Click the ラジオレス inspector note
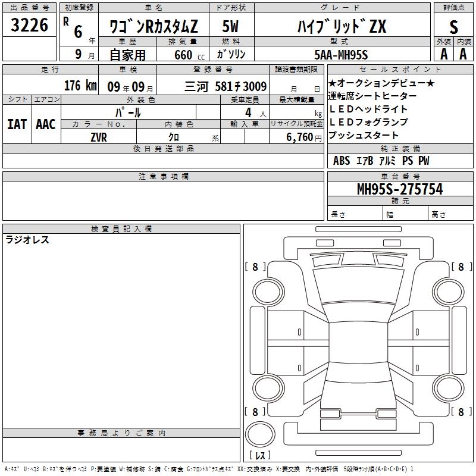The width and height of the screenshot is (476, 476). click(27, 240)
